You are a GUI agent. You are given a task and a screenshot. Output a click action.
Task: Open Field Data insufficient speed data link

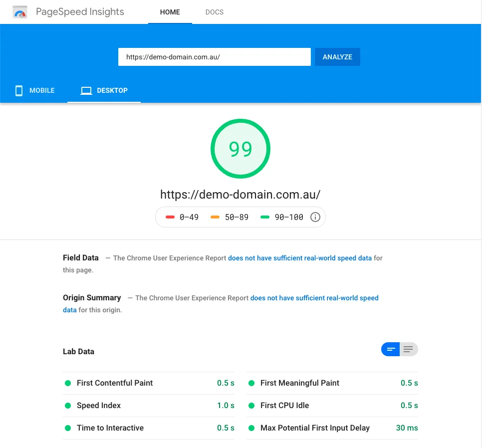300,258
